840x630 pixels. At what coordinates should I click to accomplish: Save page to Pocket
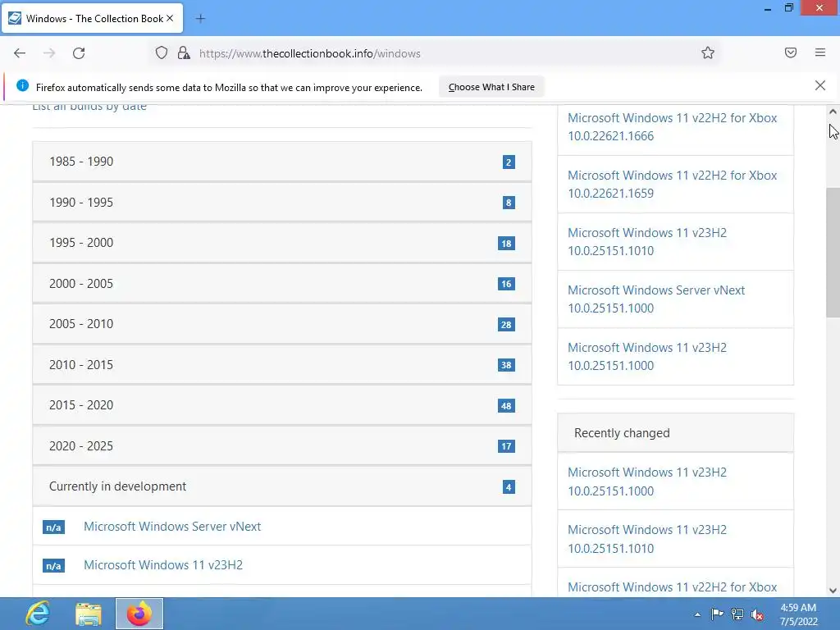(791, 52)
